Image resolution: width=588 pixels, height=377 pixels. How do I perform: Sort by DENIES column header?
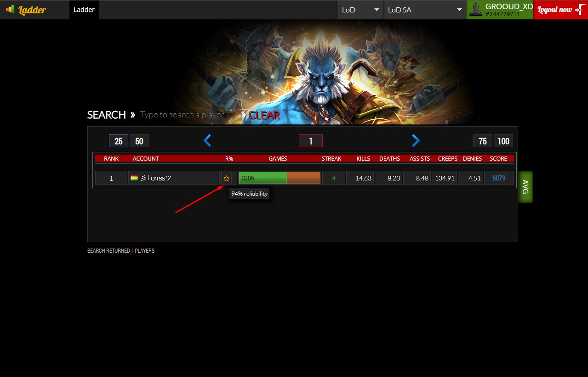click(x=473, y=158)
